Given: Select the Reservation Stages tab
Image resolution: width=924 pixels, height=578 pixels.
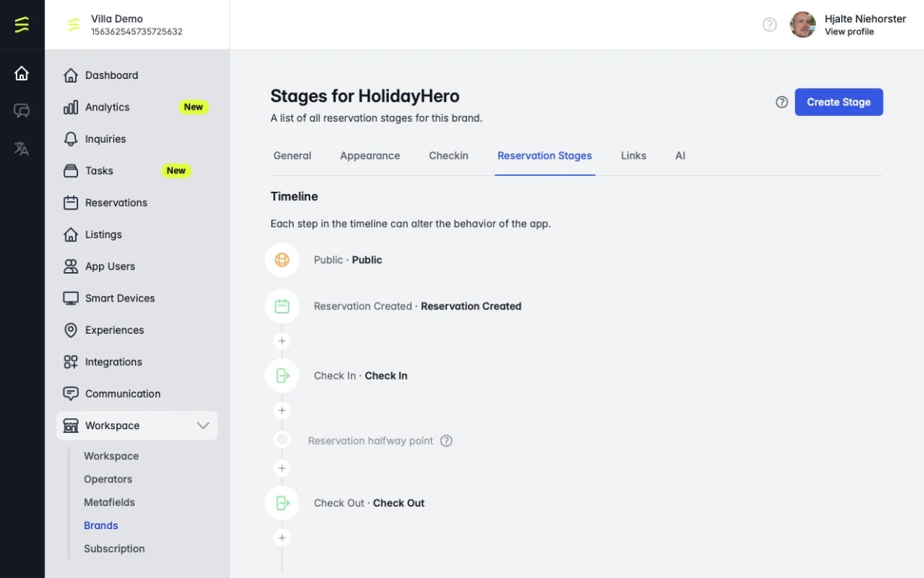Looking at the screenshot, I should (545, 156).
